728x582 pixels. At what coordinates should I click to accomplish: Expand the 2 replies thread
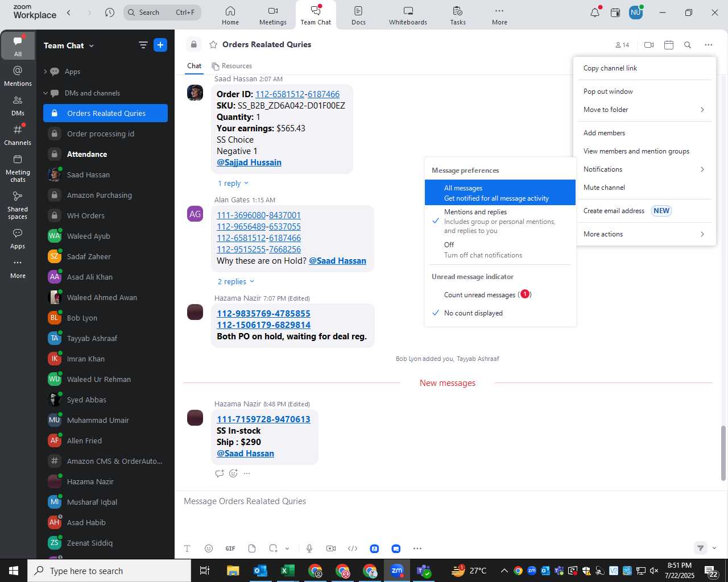(236, 281)
